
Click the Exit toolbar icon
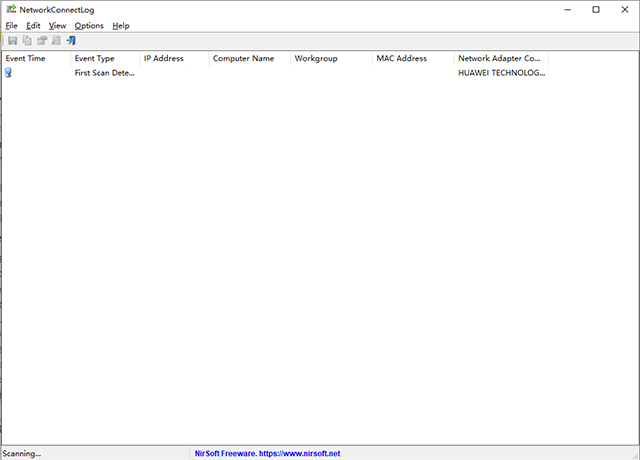[x=72, y=41]
